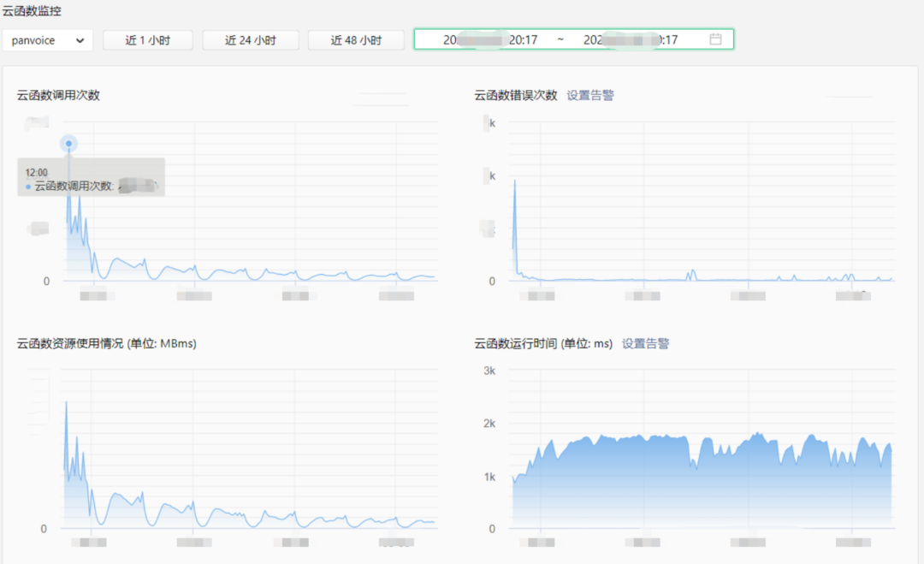Click the end time in date range field

631,39
